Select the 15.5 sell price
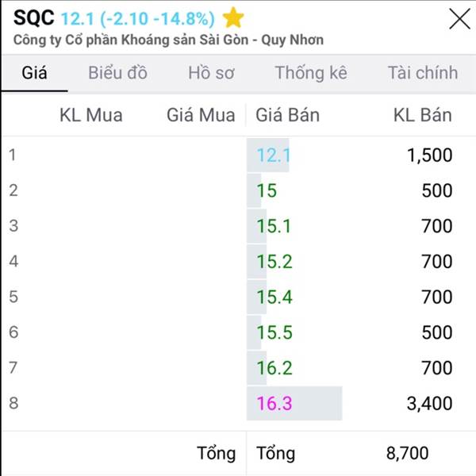The image size is (476, 476). point(274,332)
